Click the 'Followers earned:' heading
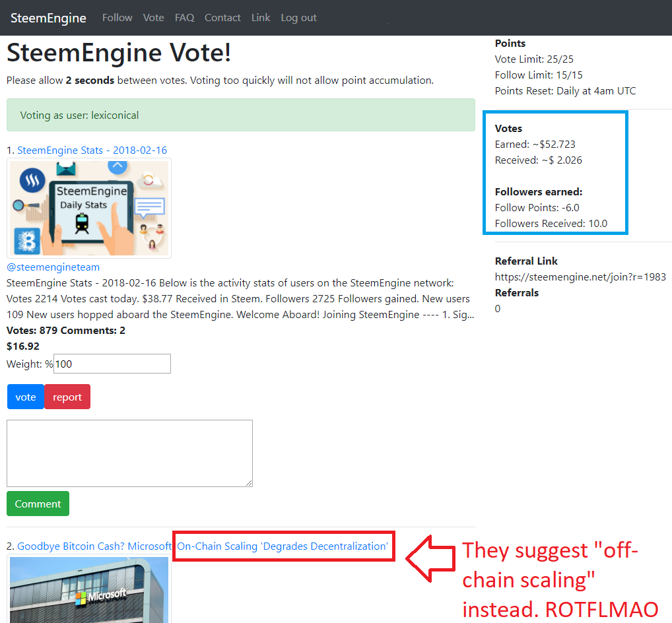This screenshot has height=623, width=672. (539, 192)
